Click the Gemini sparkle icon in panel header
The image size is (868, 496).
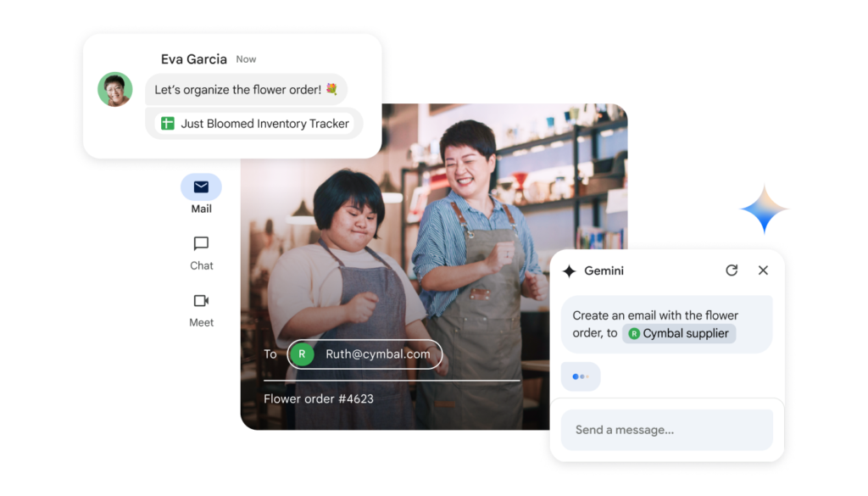coord(570,271)
